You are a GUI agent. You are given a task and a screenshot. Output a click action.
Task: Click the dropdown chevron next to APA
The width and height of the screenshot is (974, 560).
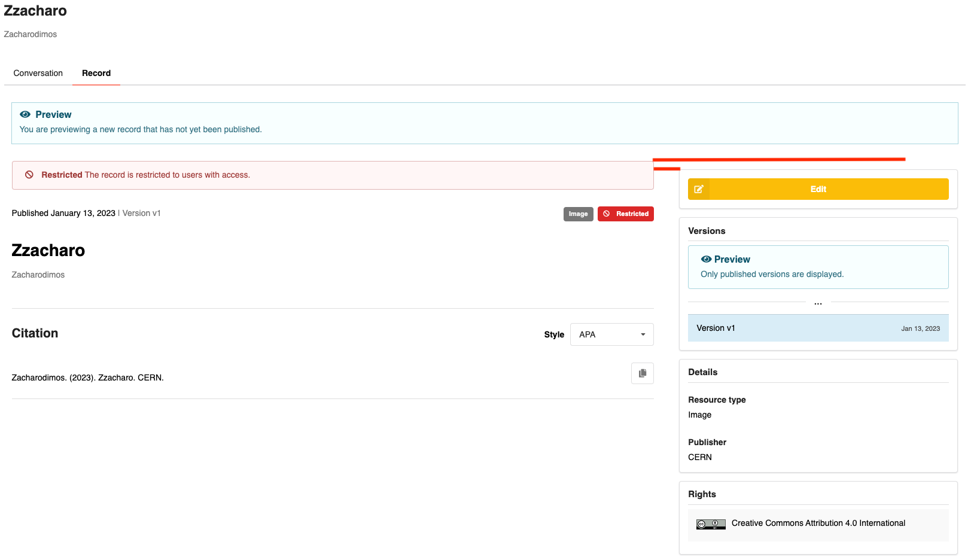pos(643,334)
